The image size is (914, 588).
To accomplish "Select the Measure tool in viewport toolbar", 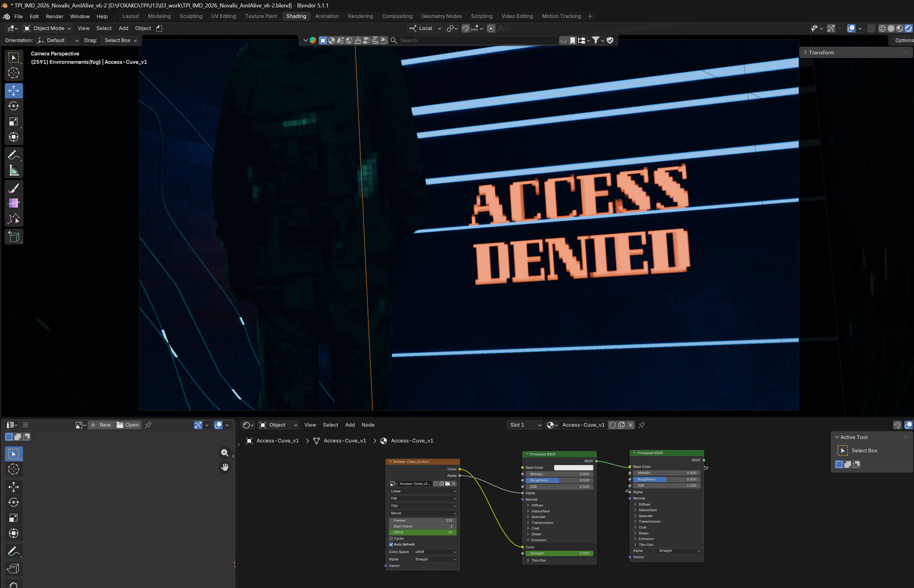I will (x=14, y=170).
